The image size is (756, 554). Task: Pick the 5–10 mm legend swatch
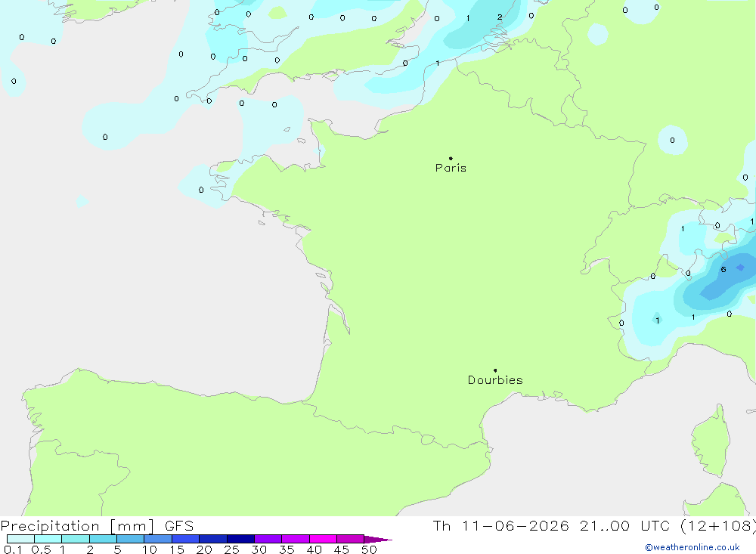tap(131, 539)
